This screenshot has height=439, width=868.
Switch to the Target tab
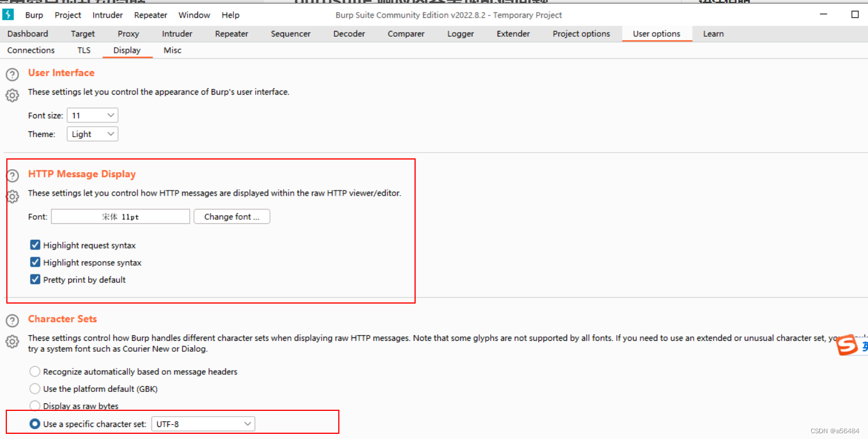click(x=83, y=34)
